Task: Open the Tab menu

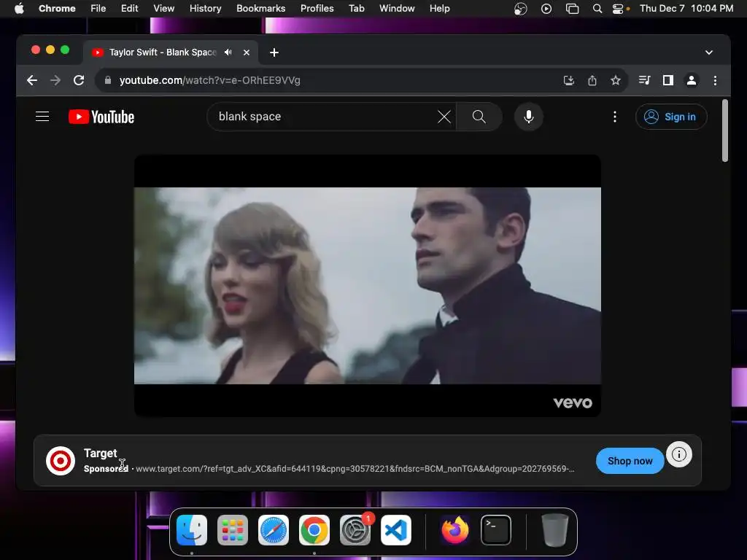Action: click(356, 9)
